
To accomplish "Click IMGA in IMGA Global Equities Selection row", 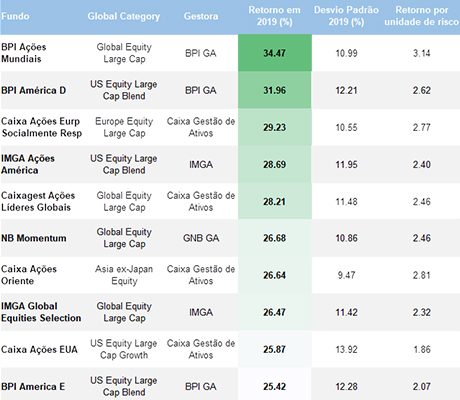I will tap(201, 312).
